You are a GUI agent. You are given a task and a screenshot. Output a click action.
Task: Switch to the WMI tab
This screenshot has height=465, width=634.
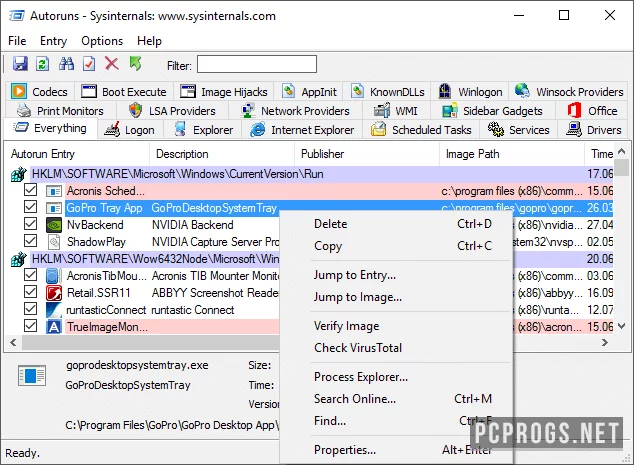pos(395,111)
